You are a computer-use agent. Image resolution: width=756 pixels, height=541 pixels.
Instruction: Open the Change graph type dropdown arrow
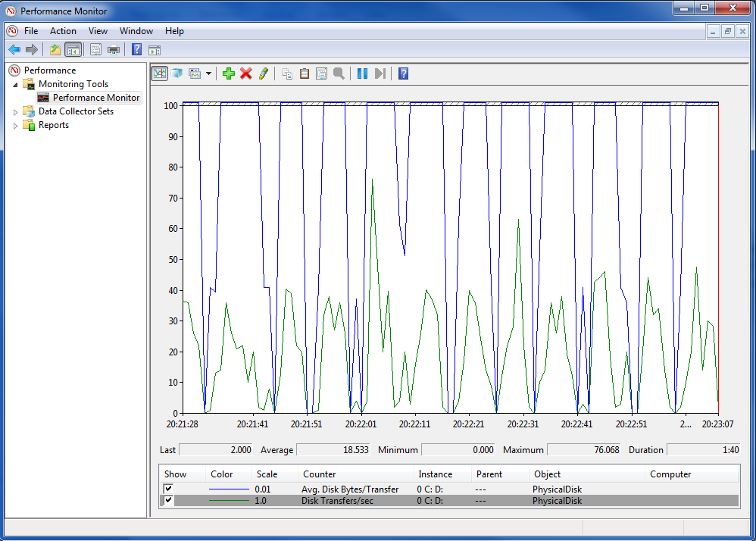[208, 73]
